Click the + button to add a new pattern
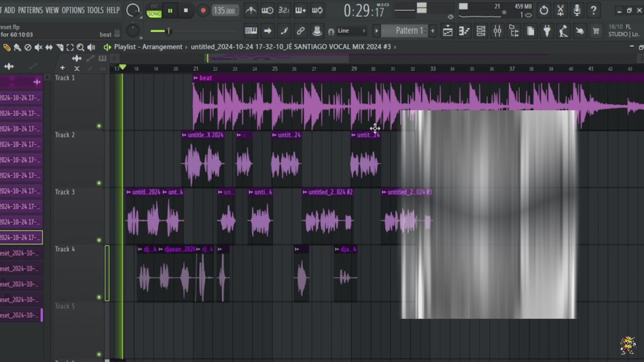The image size is (644, 362). 432,31
